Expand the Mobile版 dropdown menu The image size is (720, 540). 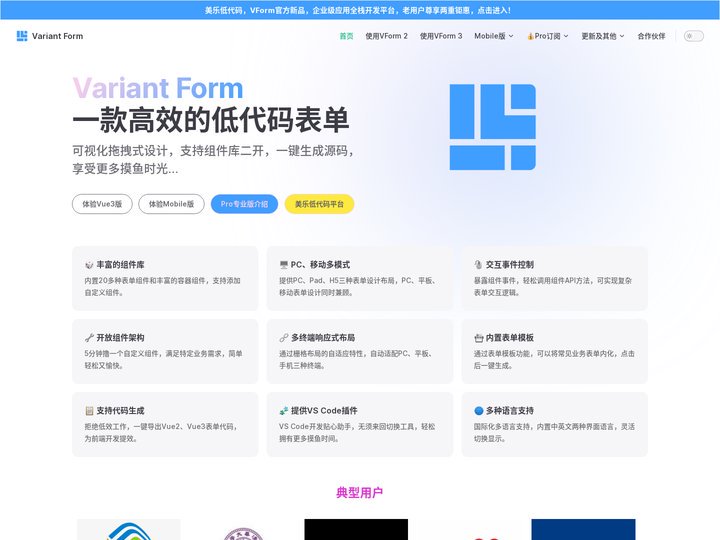(494, 36)
